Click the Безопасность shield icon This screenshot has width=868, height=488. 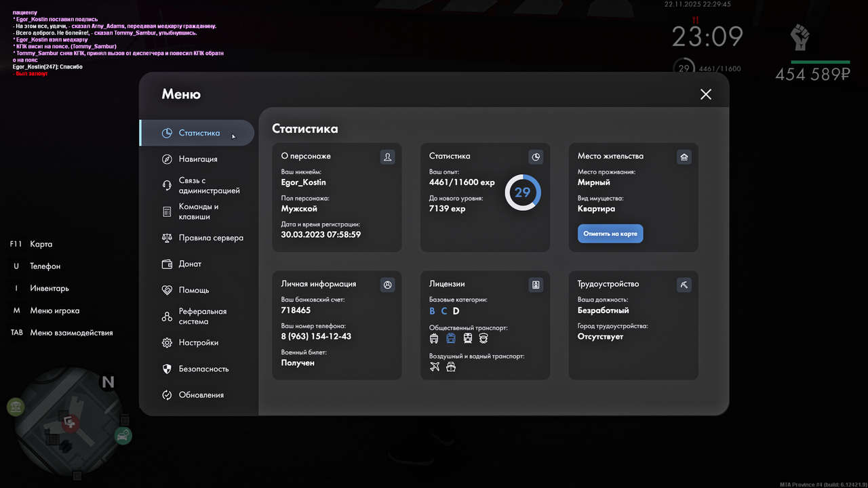click(167, 369)
